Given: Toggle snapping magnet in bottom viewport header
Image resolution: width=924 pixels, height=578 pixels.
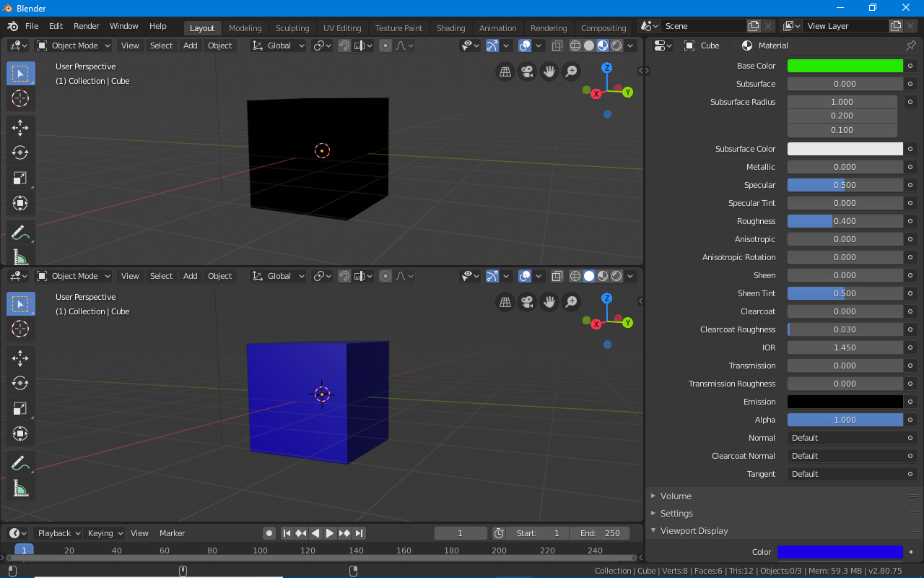Looking at the screenshot, I should click(x=344, y=276).
